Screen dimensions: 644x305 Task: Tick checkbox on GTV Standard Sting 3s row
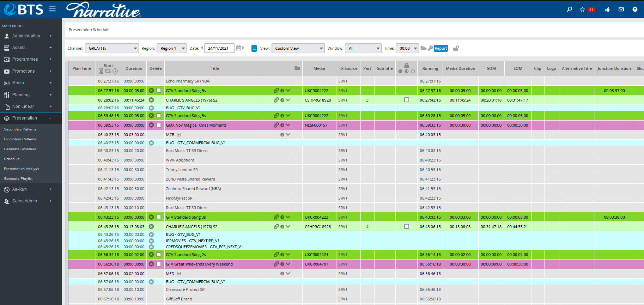159,217
